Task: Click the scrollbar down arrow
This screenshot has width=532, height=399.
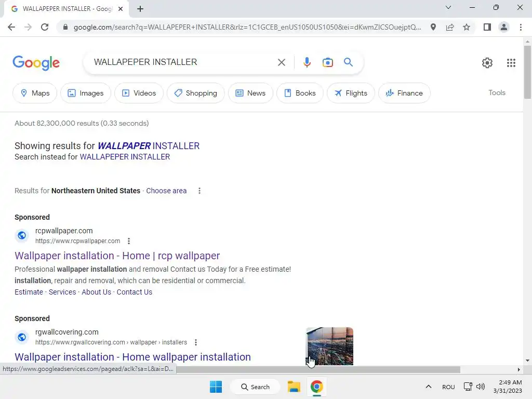Action: [527, 361]
